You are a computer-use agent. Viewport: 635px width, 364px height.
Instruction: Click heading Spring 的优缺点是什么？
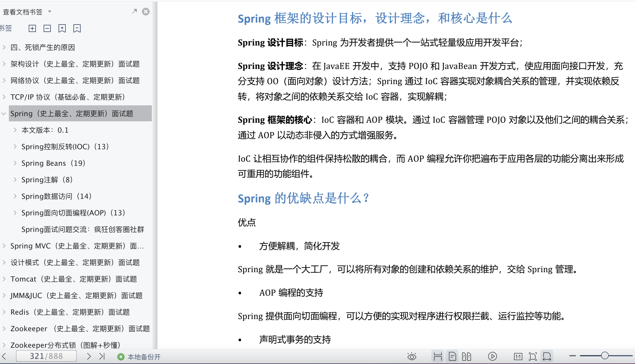pos(303,198)
